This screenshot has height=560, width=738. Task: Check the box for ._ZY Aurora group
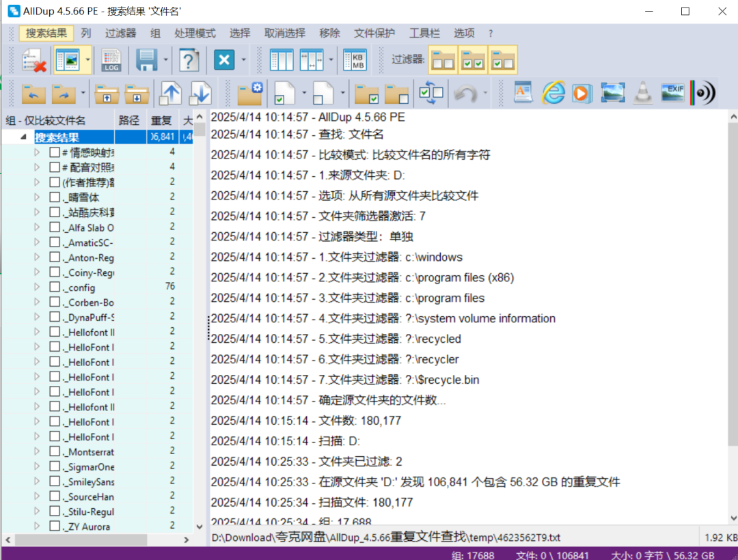[x=55, y=526]
